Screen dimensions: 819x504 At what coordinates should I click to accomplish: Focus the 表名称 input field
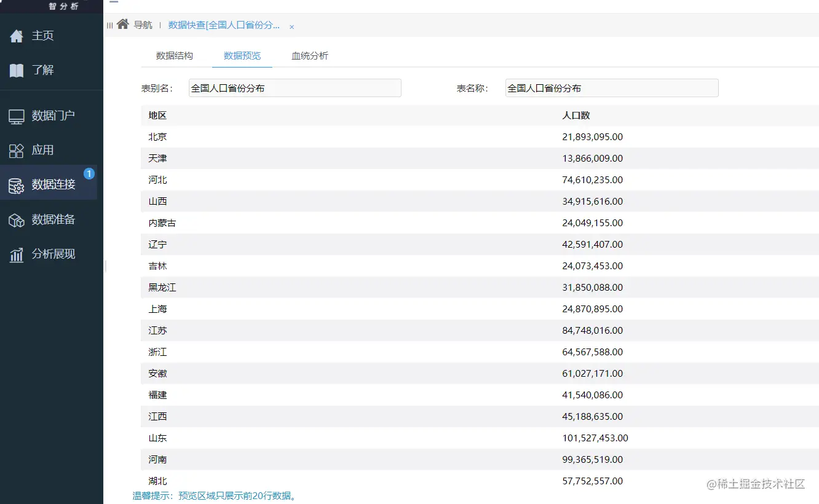click(x=611, y=88)
